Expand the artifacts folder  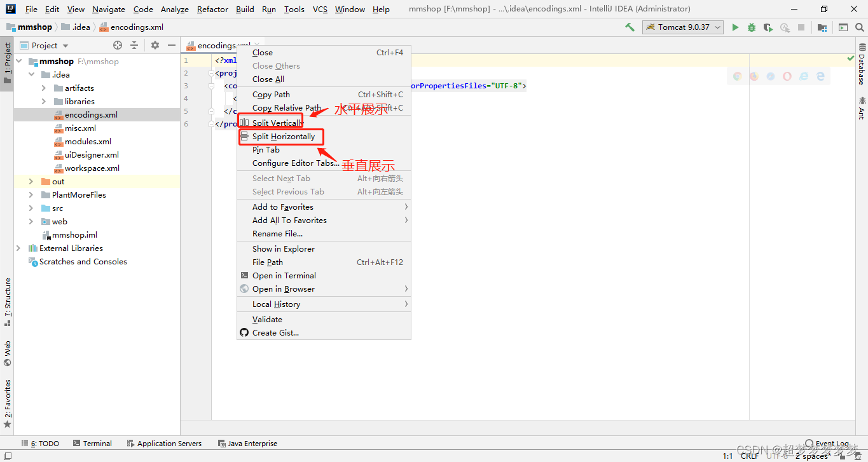pos(44,88)
